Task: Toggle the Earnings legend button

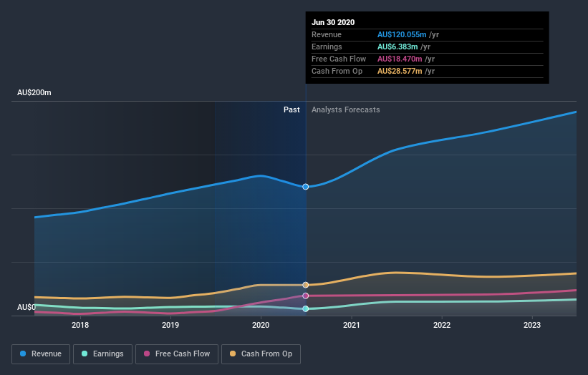Action: tap(102, 354)
